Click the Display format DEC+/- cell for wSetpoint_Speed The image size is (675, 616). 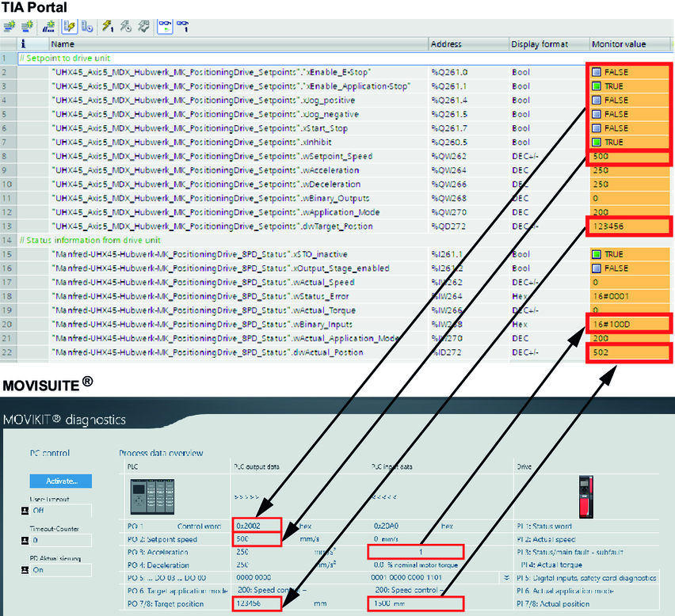tap(526, 157)
